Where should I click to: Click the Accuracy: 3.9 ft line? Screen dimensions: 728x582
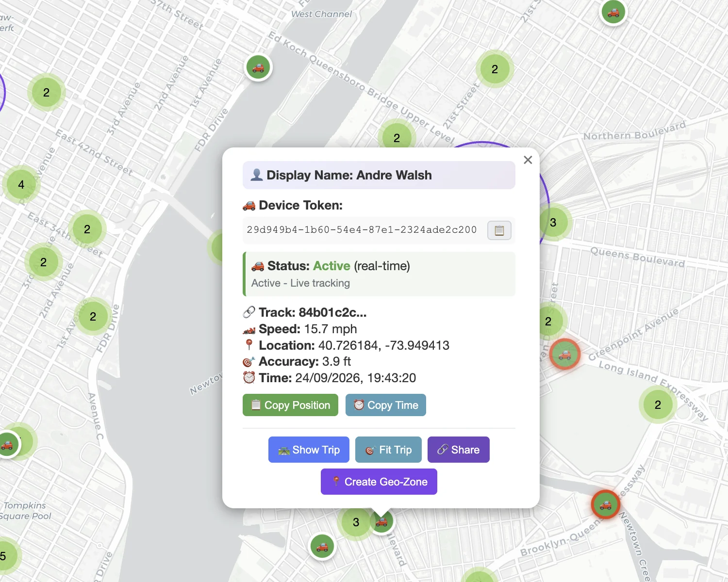297,361
